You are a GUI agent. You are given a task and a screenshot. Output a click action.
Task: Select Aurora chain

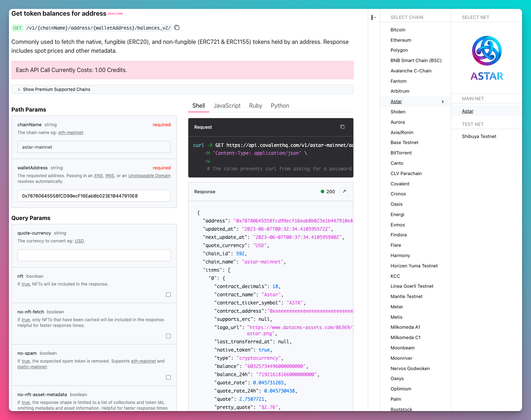(397, 122)
